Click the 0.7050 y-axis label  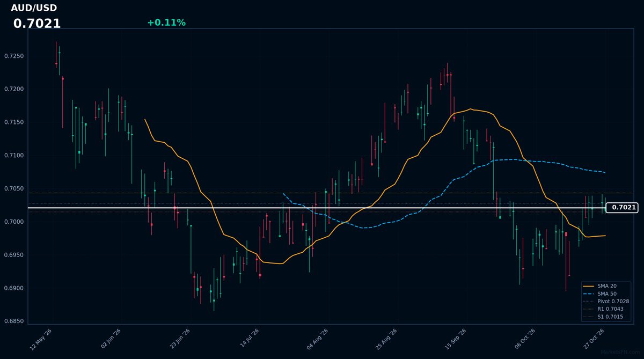14,189
